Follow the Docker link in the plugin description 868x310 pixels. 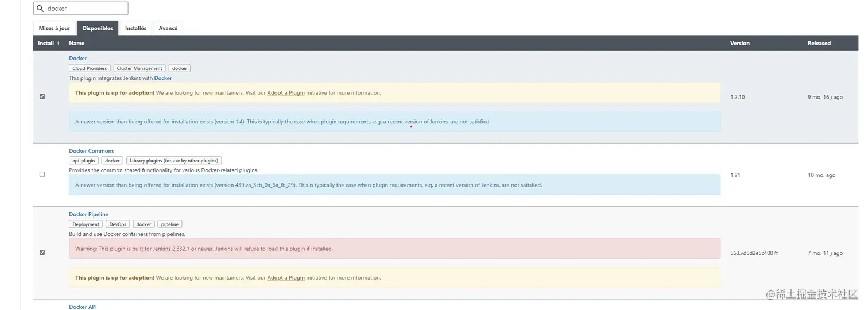click(x=163, y=78)
